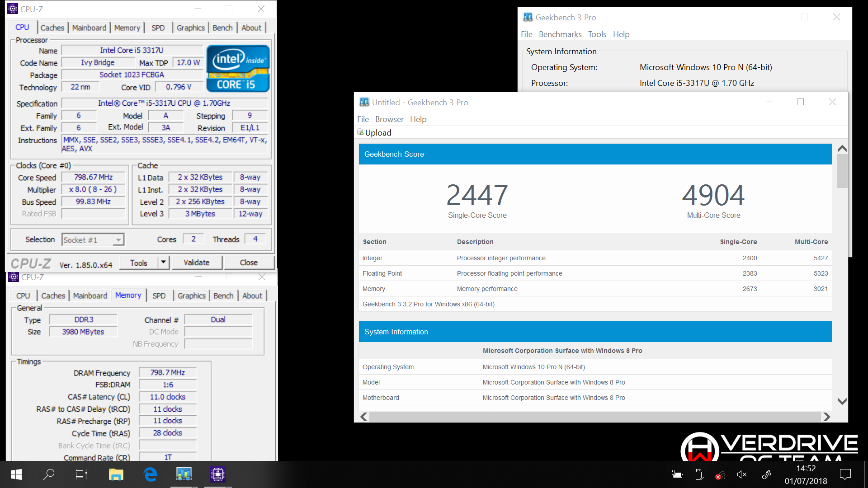Screen dimensions: 868x488
Task: Click Untitled Geekbench window title icon
Action: 364,102
